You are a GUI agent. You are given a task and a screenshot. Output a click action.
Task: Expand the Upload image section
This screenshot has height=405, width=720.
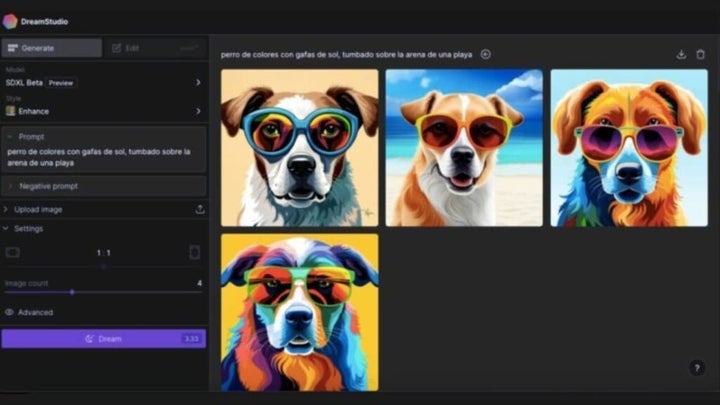pyautogui.click(x=38, y=209)
